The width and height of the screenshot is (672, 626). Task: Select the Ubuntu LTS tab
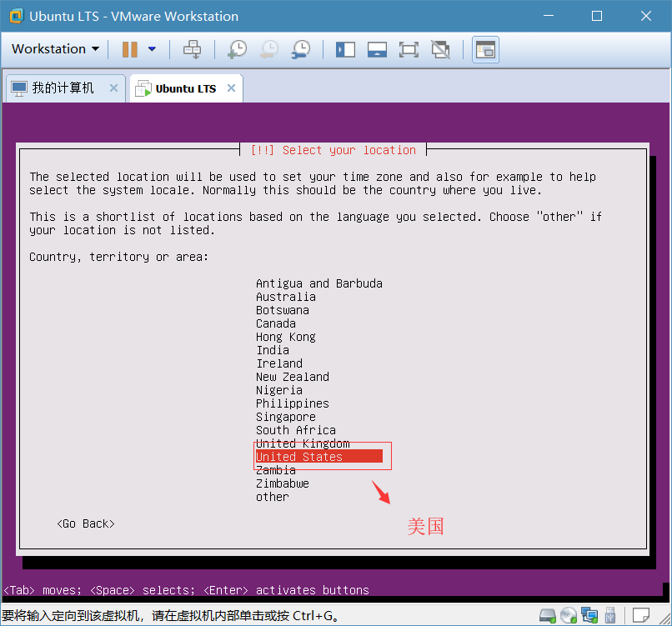pyautogui.click(x=185, y=88)
